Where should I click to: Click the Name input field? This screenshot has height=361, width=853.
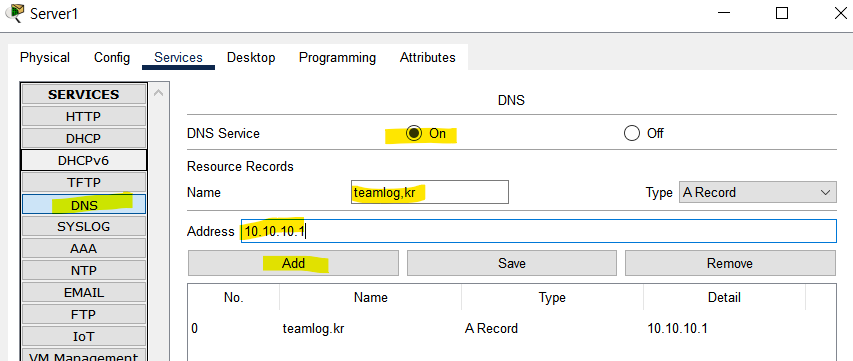(x=430, y=192)
